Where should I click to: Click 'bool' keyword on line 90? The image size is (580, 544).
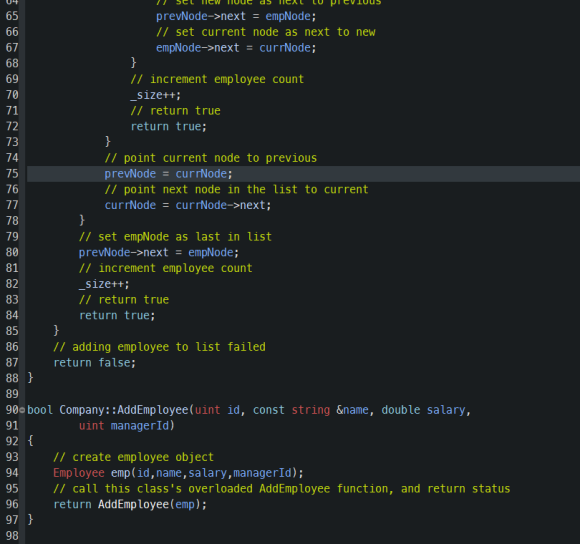coord(40,410)
